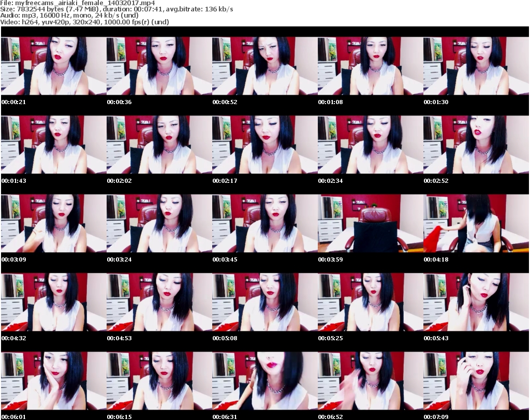Click the Size 7832544 bytes info line

116,9
